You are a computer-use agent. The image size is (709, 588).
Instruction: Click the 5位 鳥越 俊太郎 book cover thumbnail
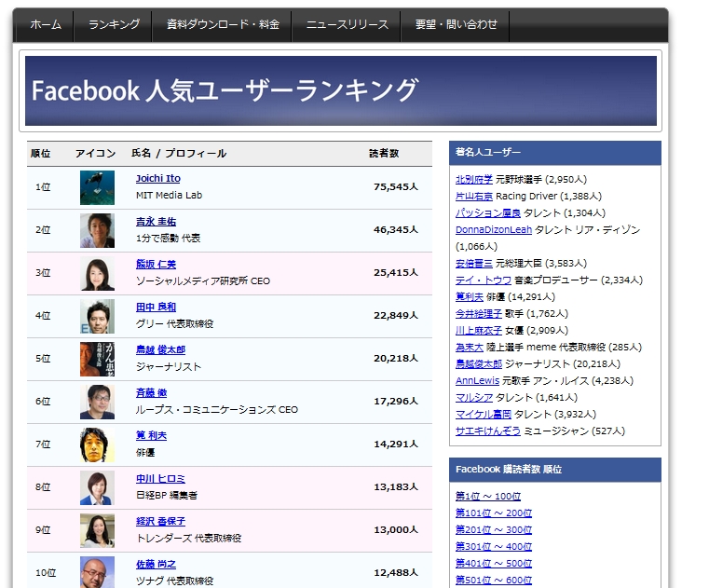click(x=97, y=359)
